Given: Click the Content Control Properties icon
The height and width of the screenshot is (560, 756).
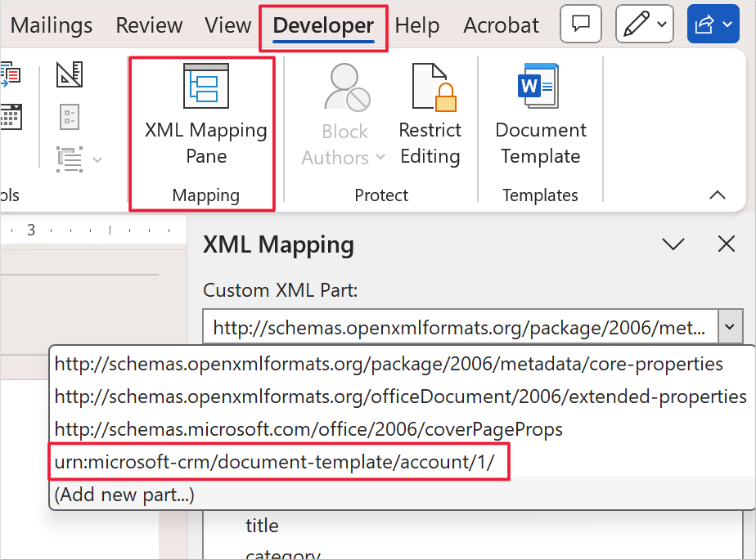Looking at the screenshot, I should pyautogui.click(x=69, y=116).
